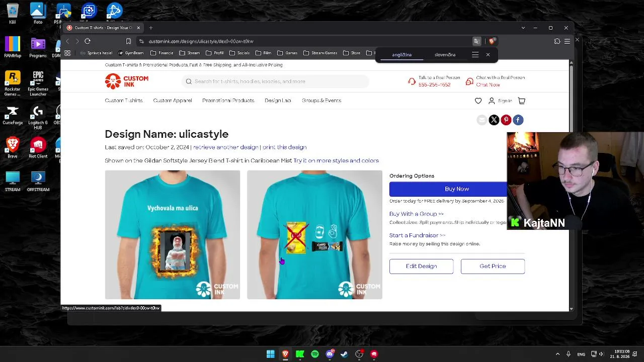The width and height of the screenshot is (644, 362).
Task: Close the translate popup
Action: 488,55
